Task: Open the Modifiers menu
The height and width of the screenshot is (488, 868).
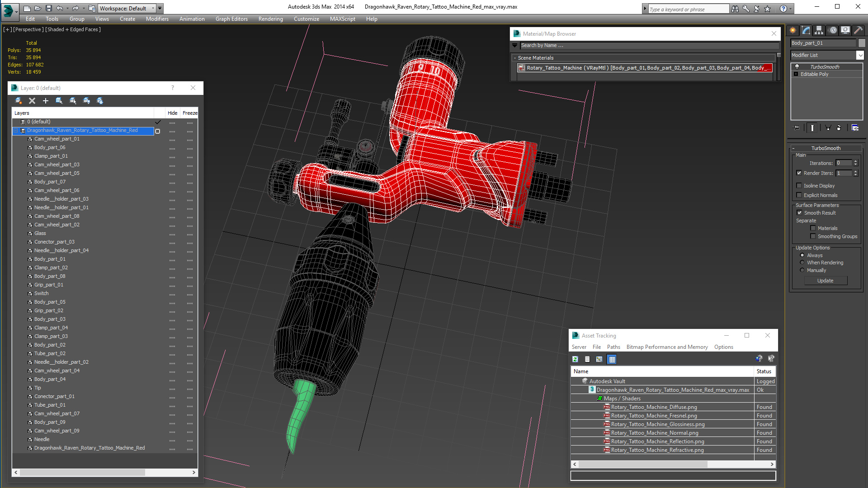Action: [x=157, y=19]
